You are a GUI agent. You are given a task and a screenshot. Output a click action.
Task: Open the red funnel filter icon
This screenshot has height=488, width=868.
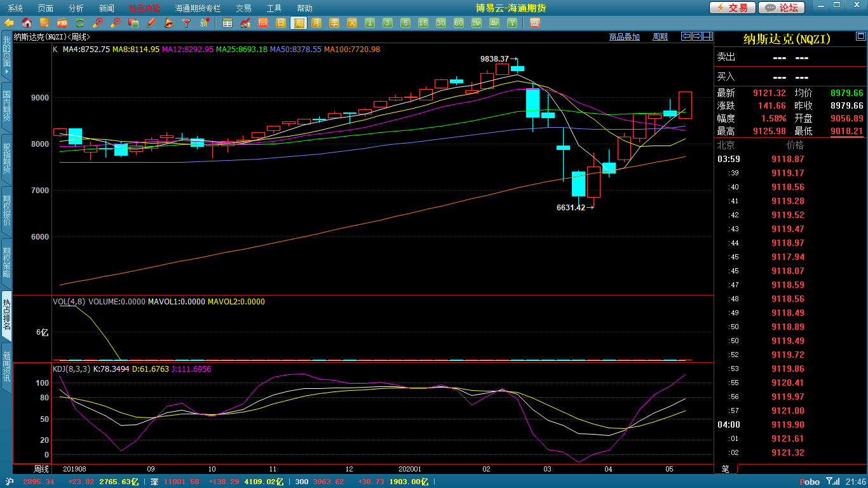(x=187, y=23)
